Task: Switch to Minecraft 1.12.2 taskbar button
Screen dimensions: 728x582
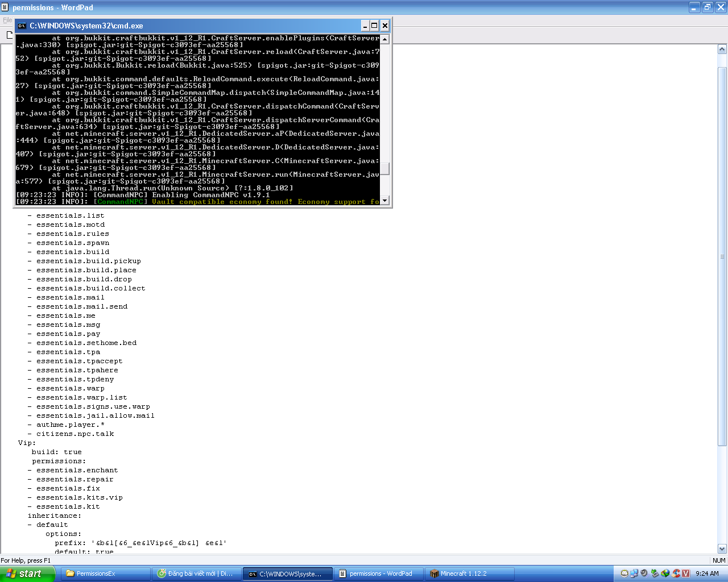Action: 470,573
